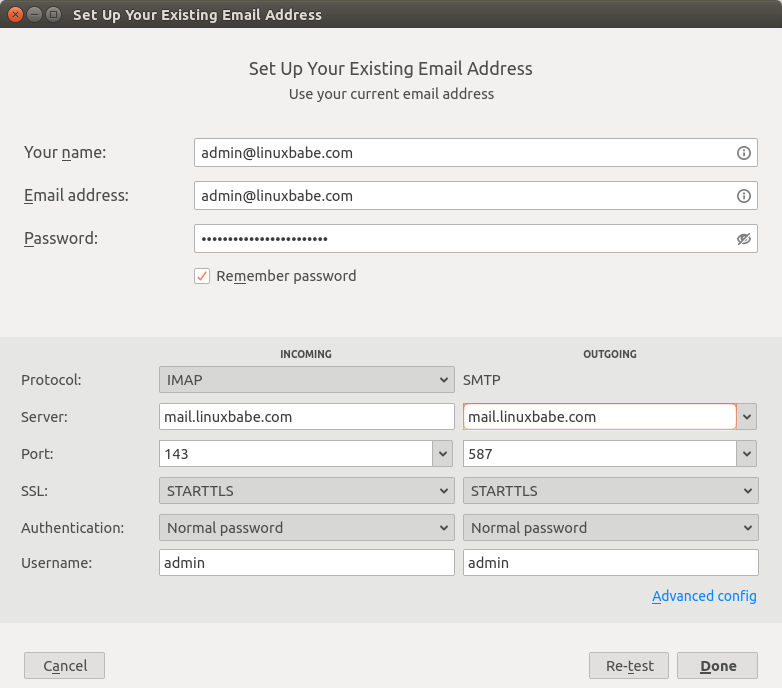Open incoming Authentication Normal password dropdown
The width and height of the screenshot is (782, 688).
(x=307, y=528)
